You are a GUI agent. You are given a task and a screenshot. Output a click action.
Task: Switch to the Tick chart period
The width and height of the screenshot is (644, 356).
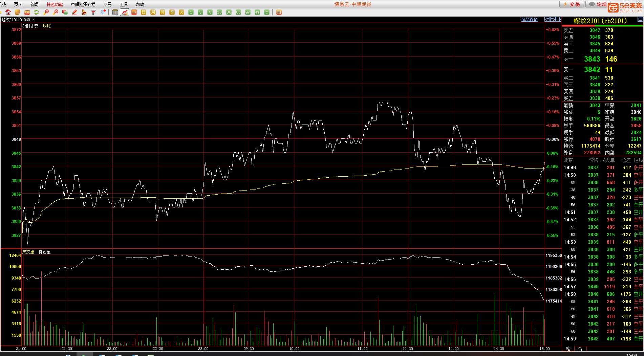click(x=134, y=12)
